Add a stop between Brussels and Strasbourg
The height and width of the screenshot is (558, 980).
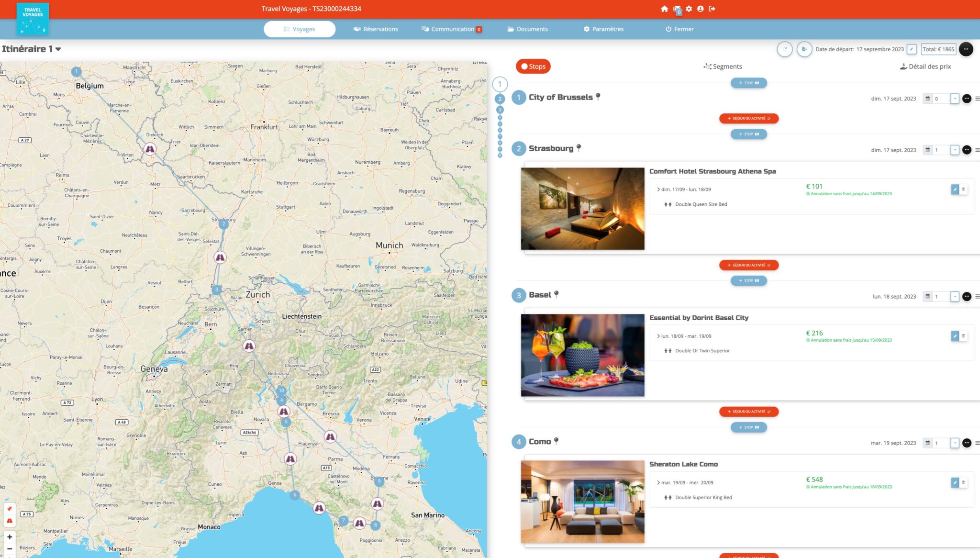pyautogui.click(x=749, y=134)
